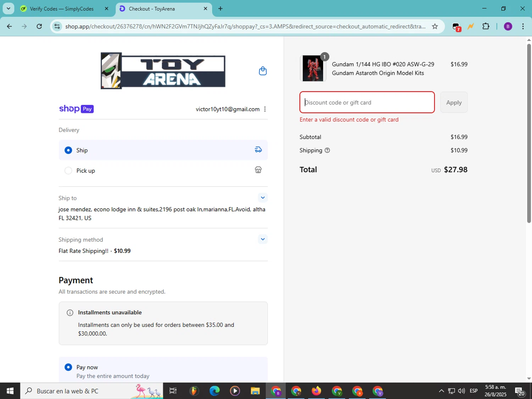Image resolution: width=532 pixels, height=399 pixels.
Task: Open the notification center with 20 badge
Action: 520,391
